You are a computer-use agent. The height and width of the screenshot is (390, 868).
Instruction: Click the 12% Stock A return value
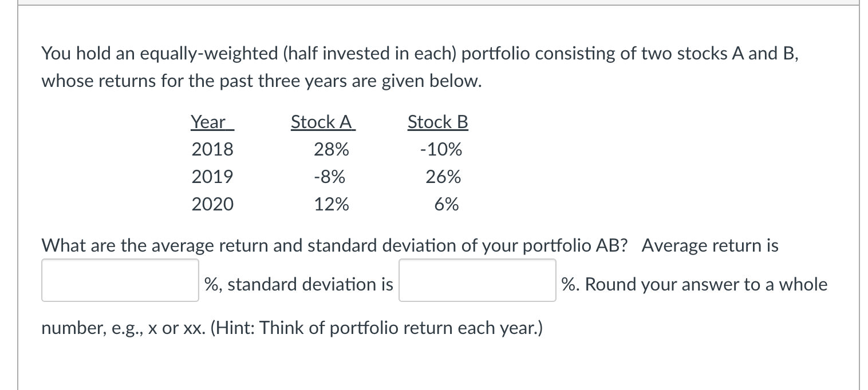[x=332, y=204]
